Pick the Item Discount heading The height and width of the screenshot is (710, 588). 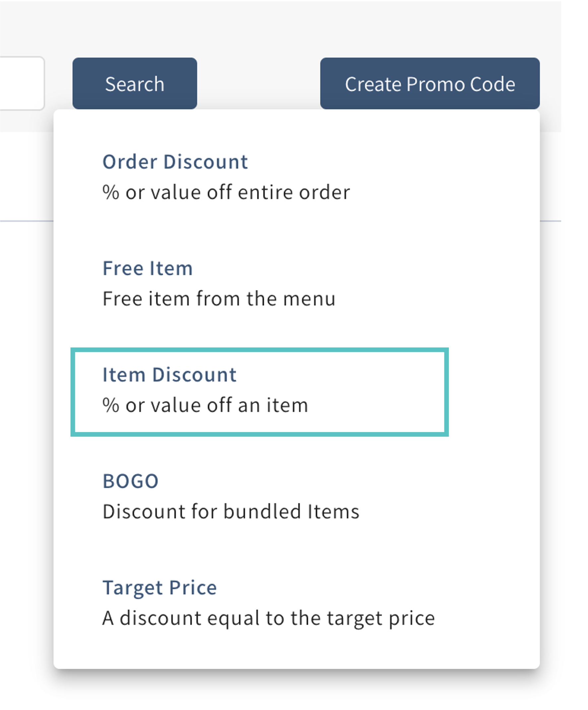pos(169,375)
